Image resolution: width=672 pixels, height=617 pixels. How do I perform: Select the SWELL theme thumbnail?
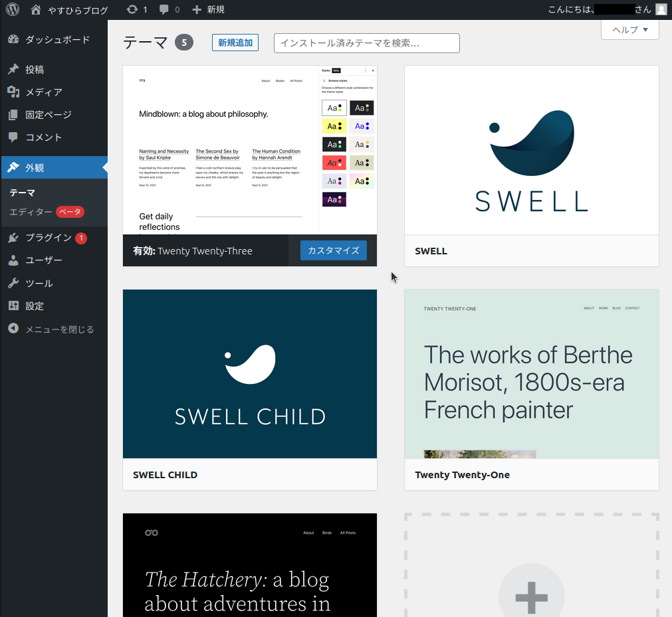click(532, 150)
